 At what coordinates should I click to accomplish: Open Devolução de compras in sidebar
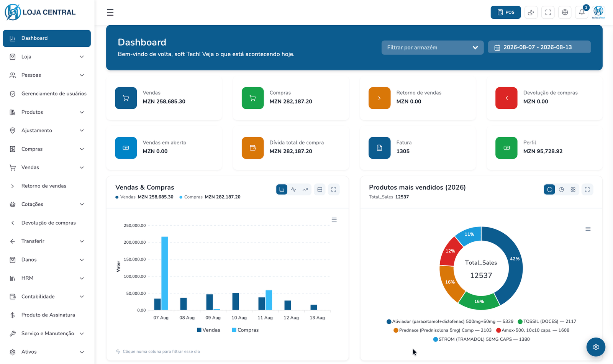coord(47,223)
